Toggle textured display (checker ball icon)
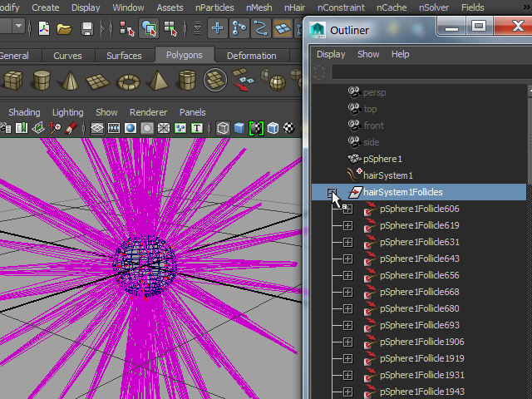 289,128
